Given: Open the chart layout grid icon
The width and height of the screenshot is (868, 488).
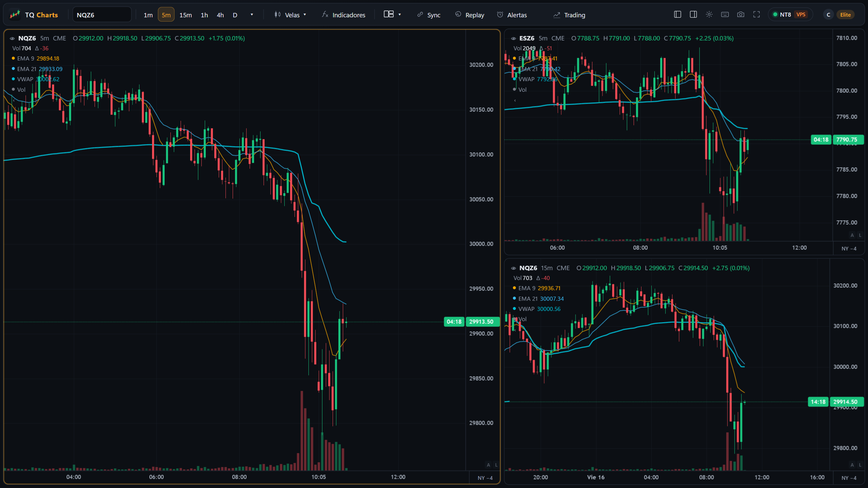Looking at the screenshot, I should coord(388,14).
